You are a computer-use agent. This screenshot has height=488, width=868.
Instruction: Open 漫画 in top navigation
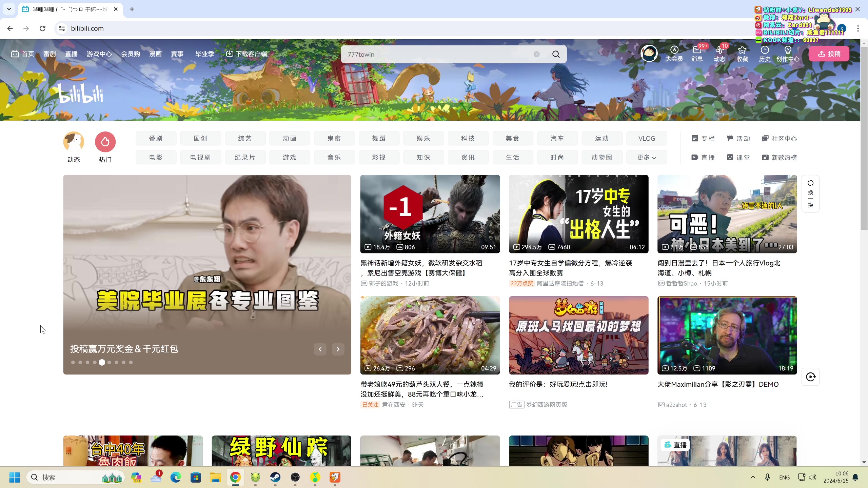[x=155, y=54]
